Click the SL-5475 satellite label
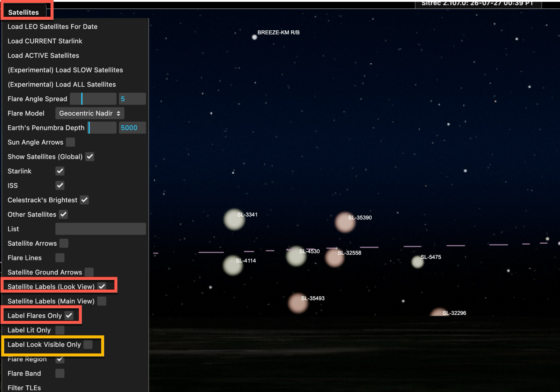Image resolution: width=560 pixels, height=392 pixels. click(x=431, y=257)
